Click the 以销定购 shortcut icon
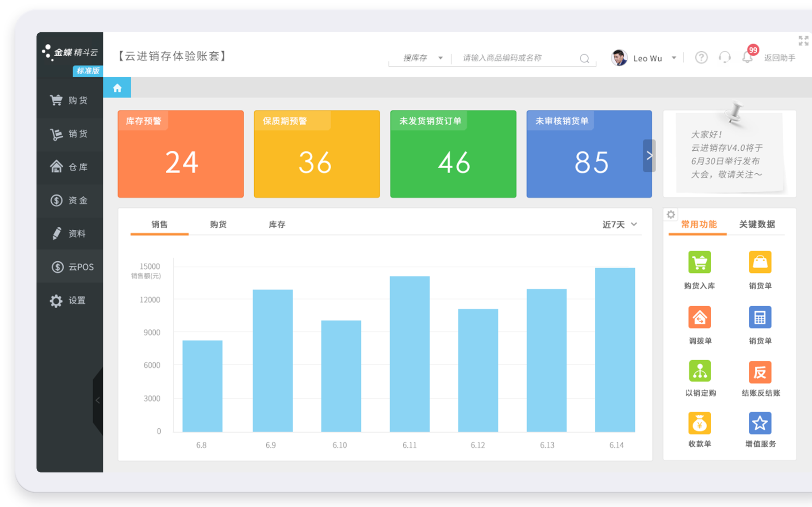The image size is (812, 507). [699, 372]
